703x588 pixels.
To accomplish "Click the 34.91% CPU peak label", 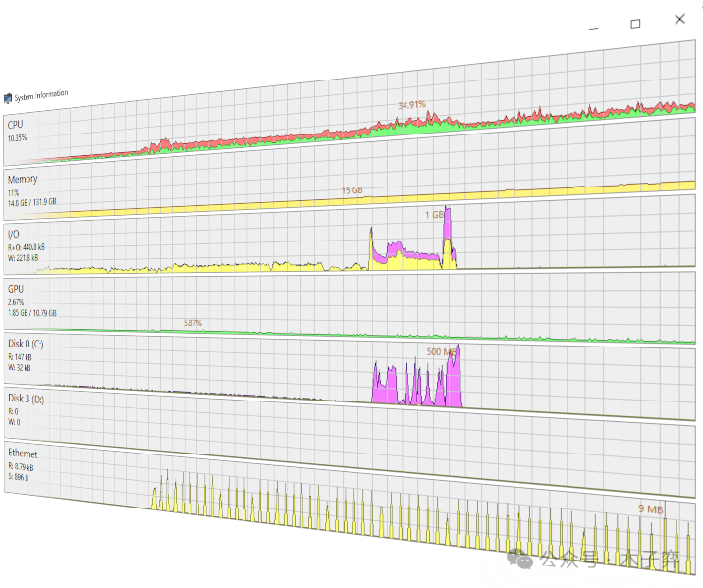I will pos(411,105).
